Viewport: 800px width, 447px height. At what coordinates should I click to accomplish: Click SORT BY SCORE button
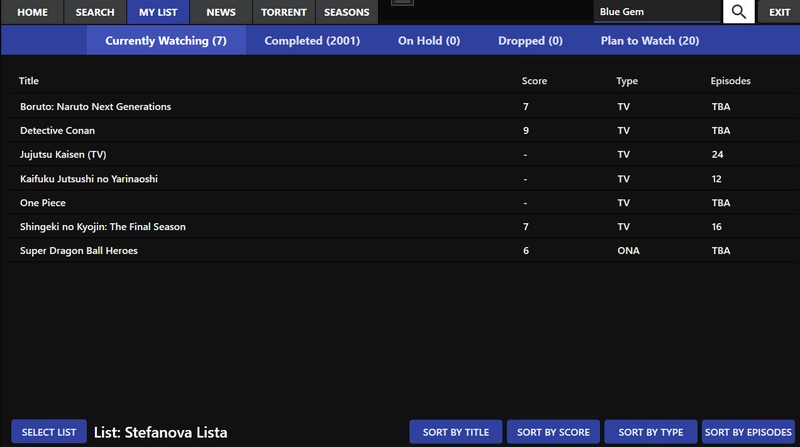pos(553,432)
